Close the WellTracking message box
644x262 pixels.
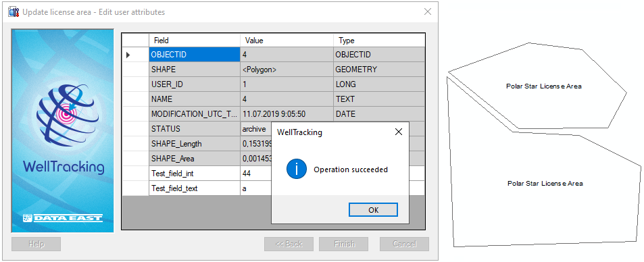coord(398,132)
